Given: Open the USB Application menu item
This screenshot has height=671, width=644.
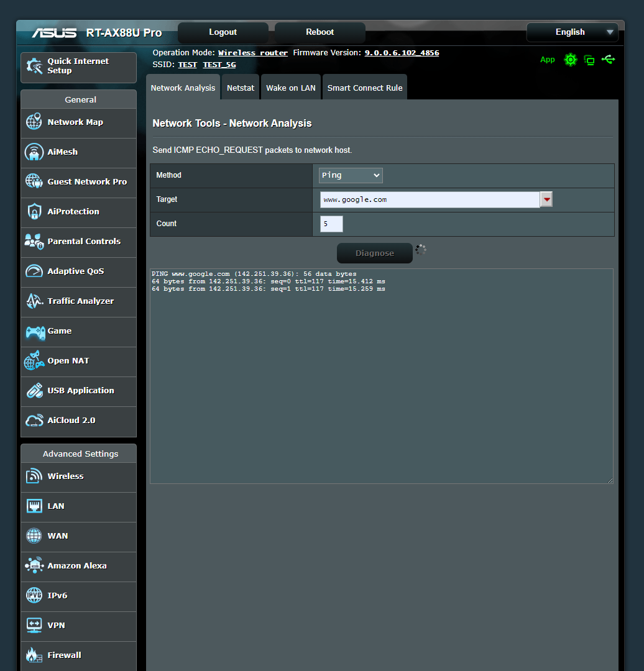Looking at the screenshot, I should click(x=79, y=391).
